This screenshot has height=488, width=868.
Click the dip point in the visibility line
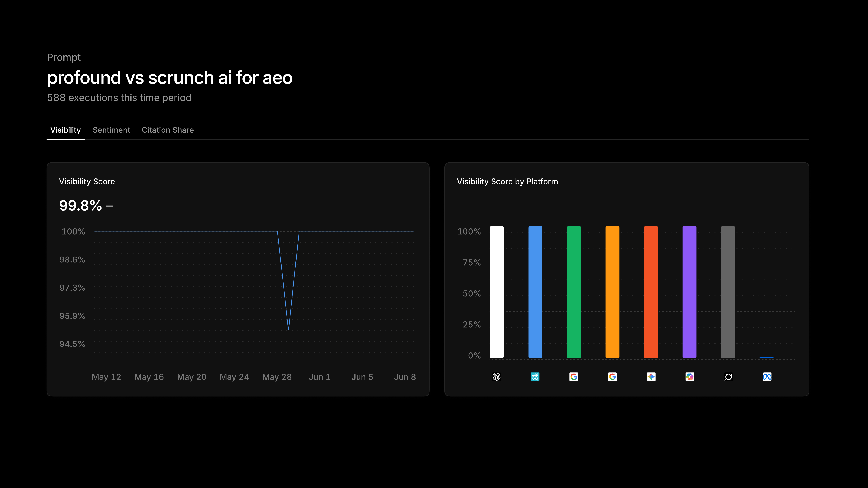point(289,330)
